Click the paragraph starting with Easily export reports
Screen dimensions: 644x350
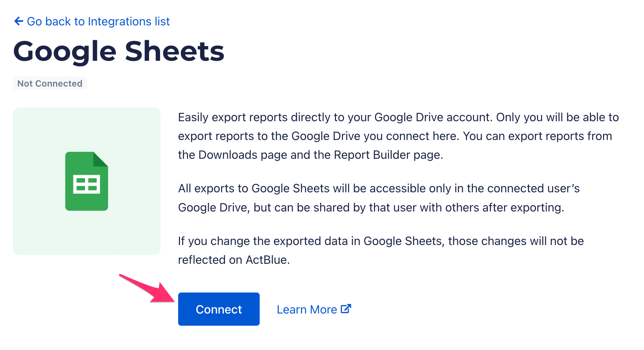[x=398, y=136]
